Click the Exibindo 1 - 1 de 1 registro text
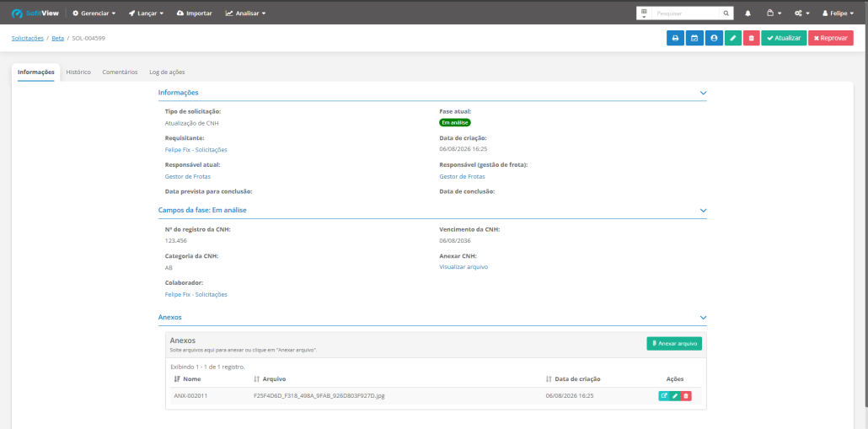Viewport: 868px width, 429px height. tap(207, 367)
